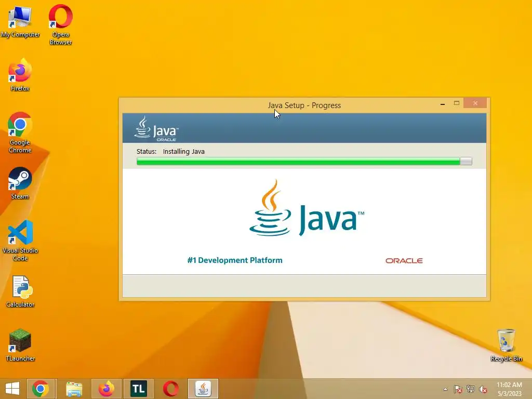Open the Windows Start button
This screenshot has width=532, height=399.
coord(12,389)
